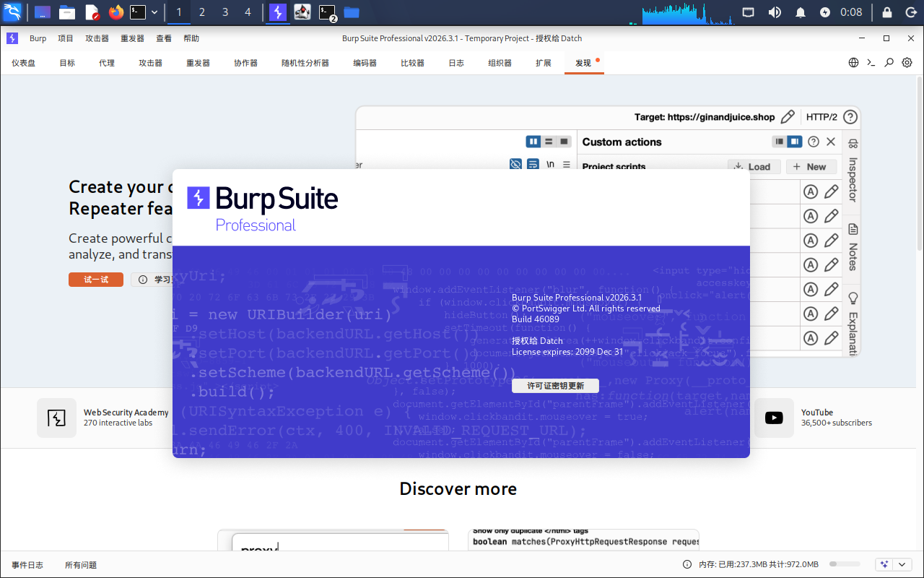924x578 pixels.
Task: Expand the terminal launcher dropdown arrow
Action: coord(154,12)
